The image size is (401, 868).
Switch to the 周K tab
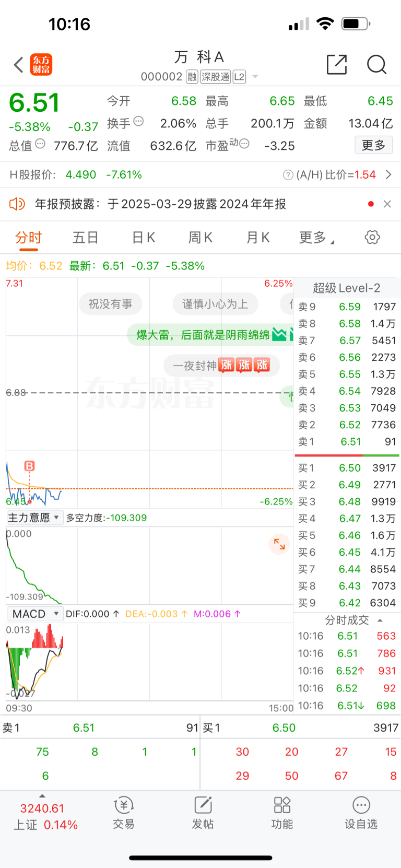pos(200,238)
